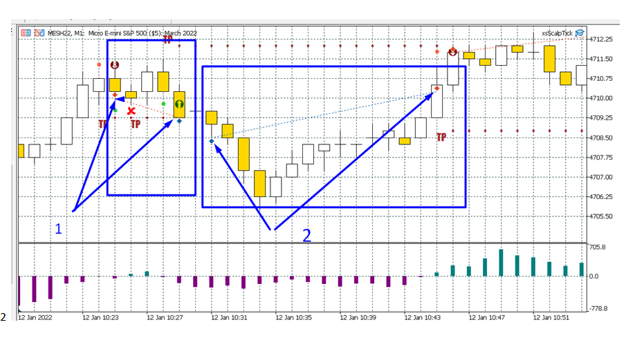Select the tallest teal histogram bar
The width and height of the screenshot is (644, 347).
(x=501, y=263)
